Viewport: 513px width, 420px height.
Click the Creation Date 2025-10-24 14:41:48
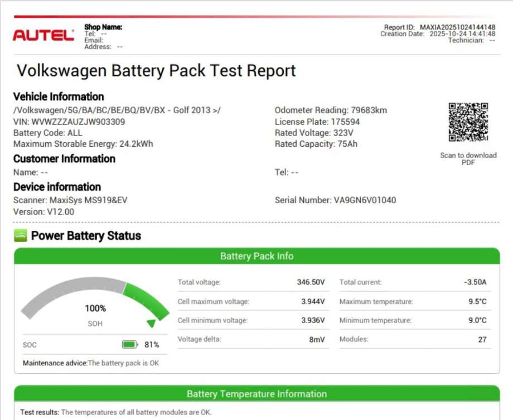click(438, 33)
